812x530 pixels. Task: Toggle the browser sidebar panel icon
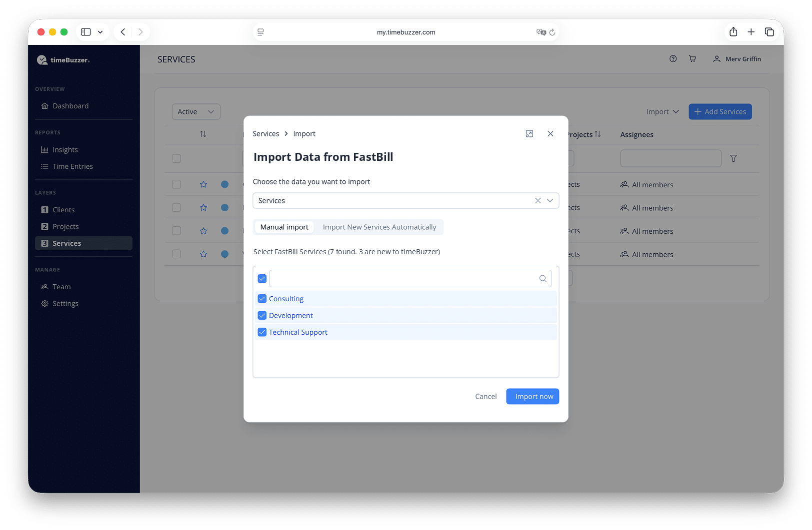(86, 32)
